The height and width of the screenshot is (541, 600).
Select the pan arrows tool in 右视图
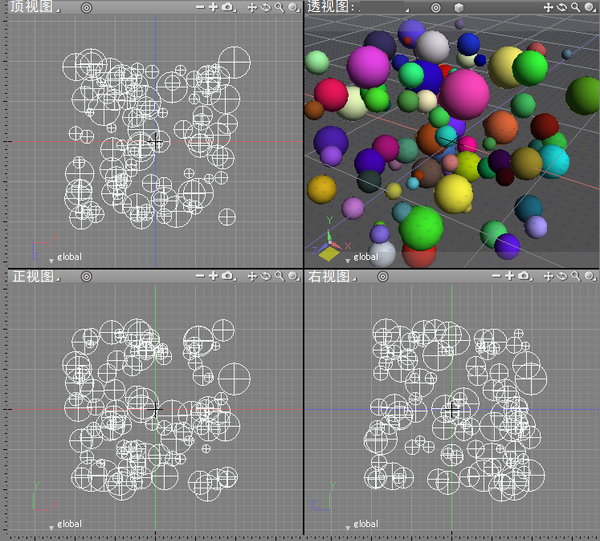pos(548,276)
